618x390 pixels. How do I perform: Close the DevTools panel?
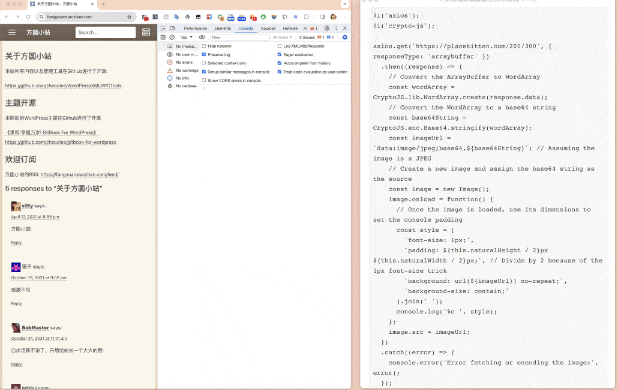tap(345, 28)
